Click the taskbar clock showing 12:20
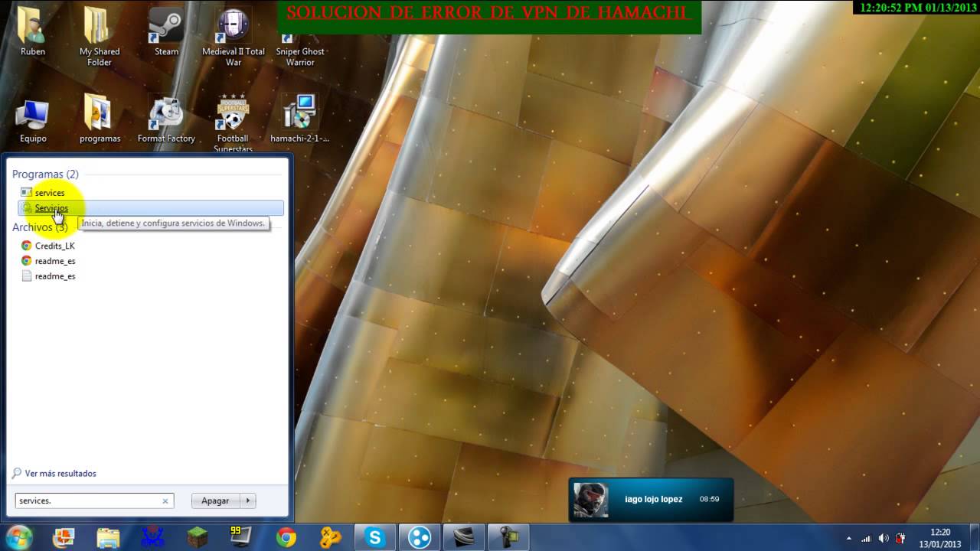 tap(940, 537)
